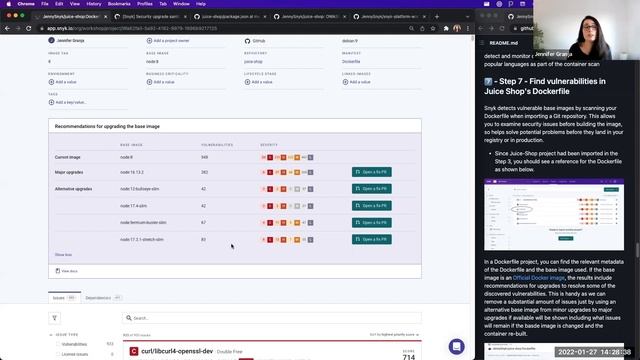Switch to Security upgrade browser tab

pyautogui.click(x=151, y=17)
